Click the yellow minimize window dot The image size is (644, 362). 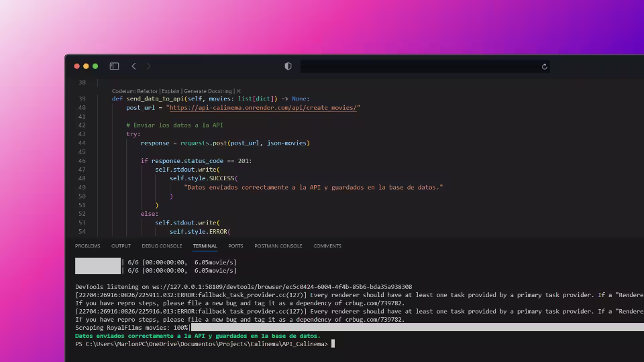(86, 66)
